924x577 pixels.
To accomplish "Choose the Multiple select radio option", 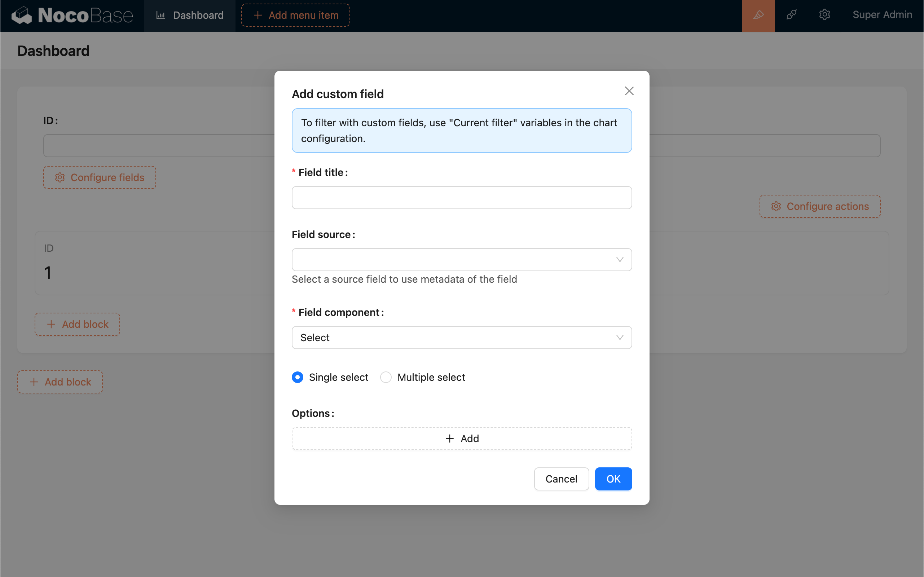I will 386,377.
